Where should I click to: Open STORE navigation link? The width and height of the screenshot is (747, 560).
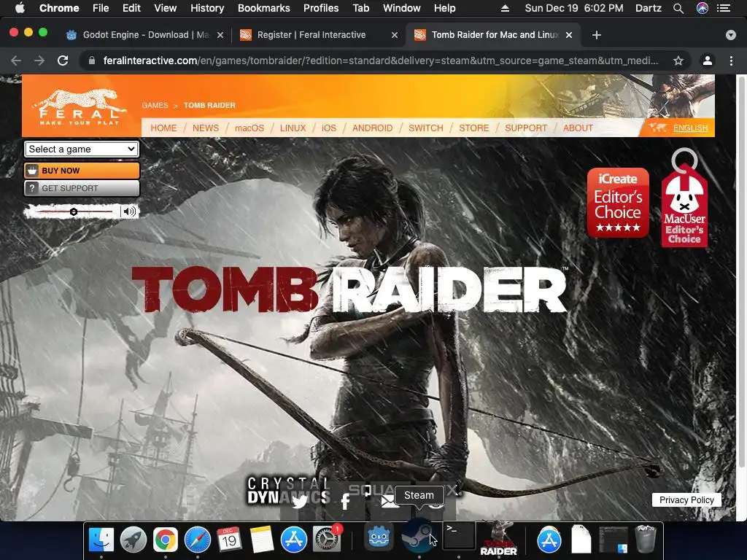tap(474, 128)
